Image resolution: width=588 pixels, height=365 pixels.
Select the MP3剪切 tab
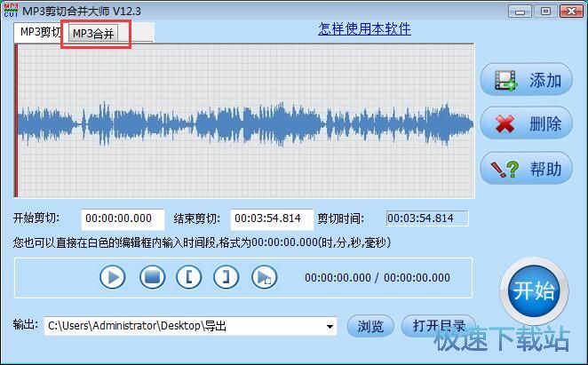coord(38,33)
